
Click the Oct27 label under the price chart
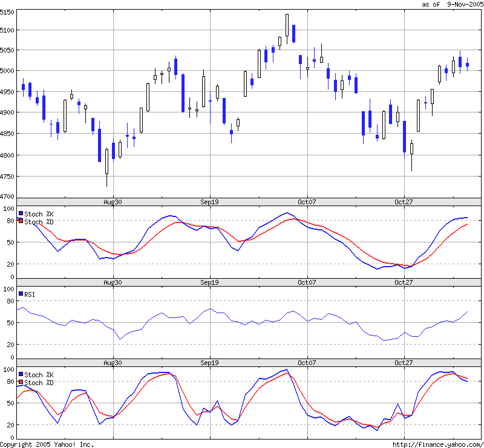[x=404, y=202]
